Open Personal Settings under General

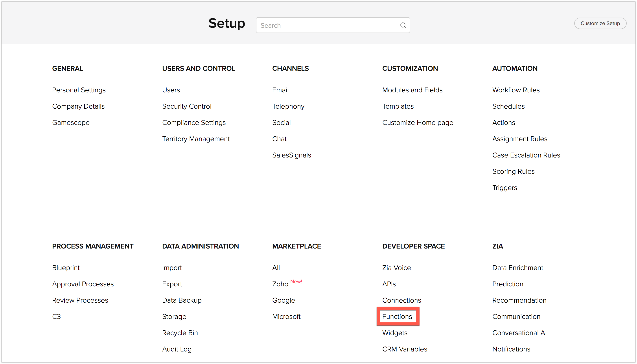coord(79,90)
